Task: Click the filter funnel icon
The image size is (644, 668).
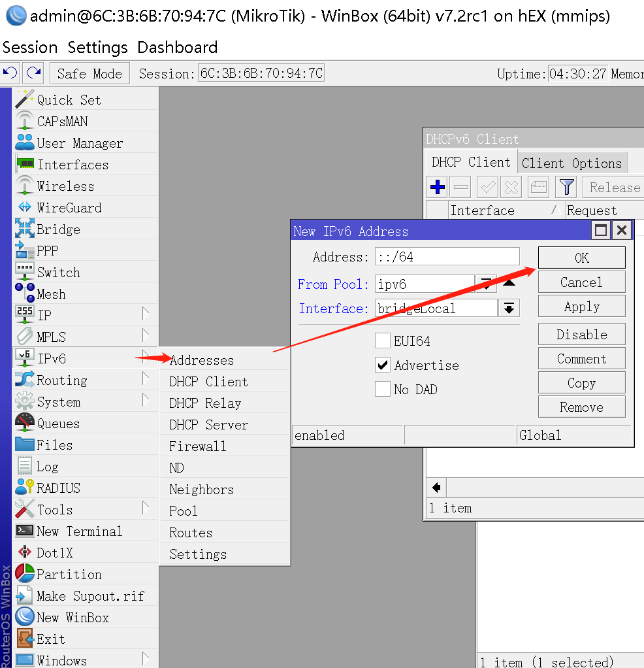Action: 566,188
